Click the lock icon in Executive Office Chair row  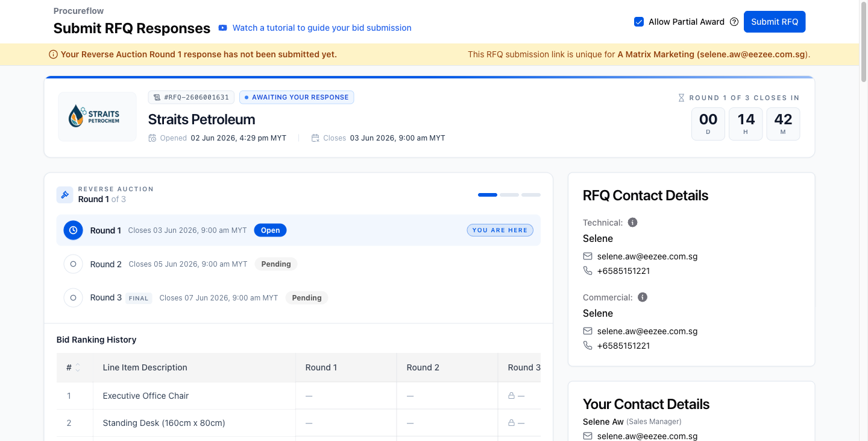click(511, 396)
